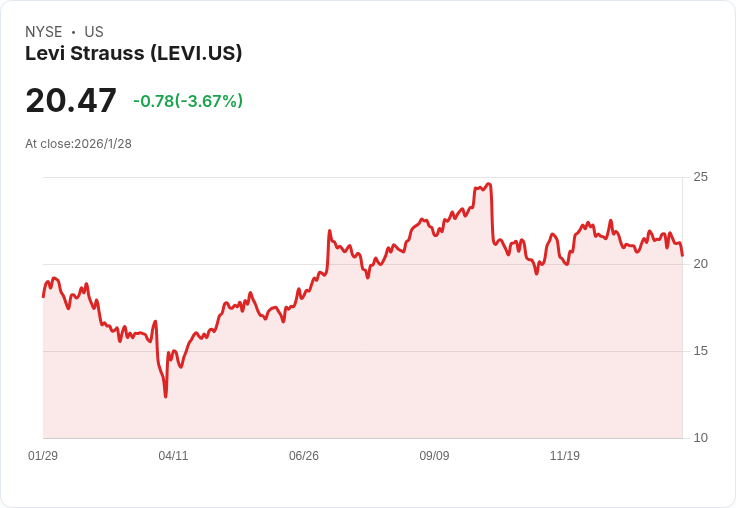The image size is (736, 508).
Task: Click the 20 y-axis price label
Action: [x=700, y=264]
